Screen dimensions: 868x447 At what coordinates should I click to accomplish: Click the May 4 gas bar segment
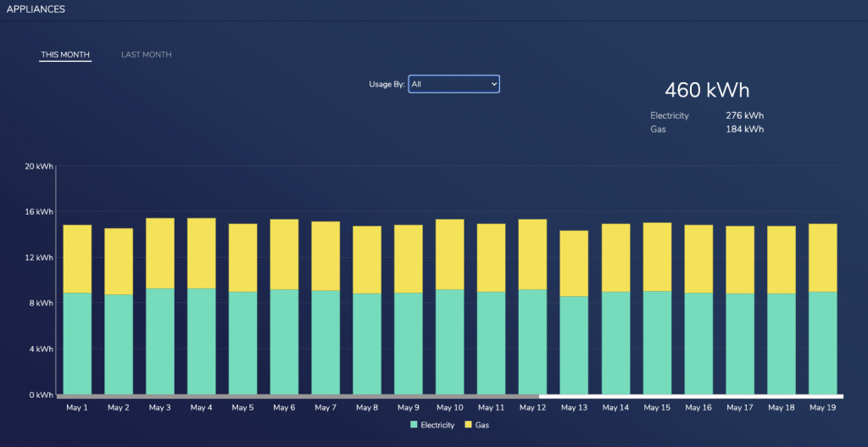(x=201, y=253)
